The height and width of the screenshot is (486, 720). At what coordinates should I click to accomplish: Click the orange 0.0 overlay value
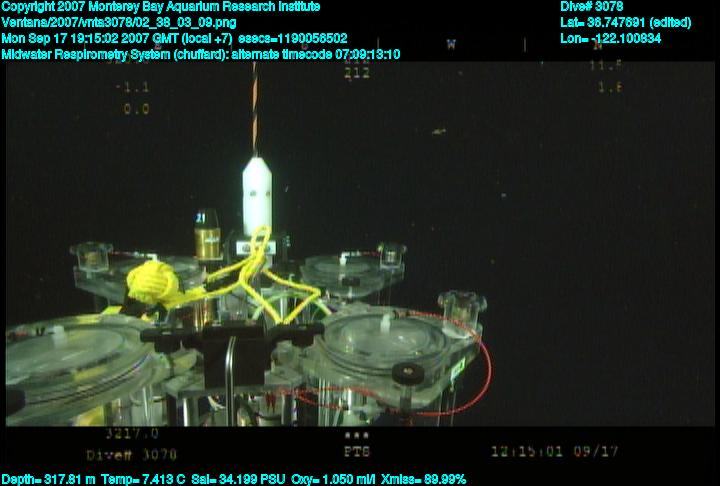[x=136, y=109]
